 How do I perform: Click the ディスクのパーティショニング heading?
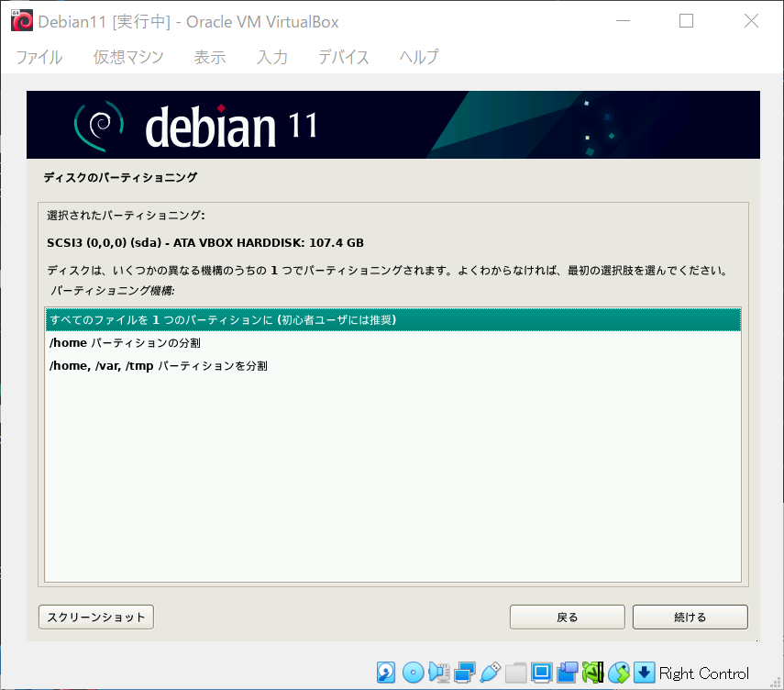pos(120,177)
